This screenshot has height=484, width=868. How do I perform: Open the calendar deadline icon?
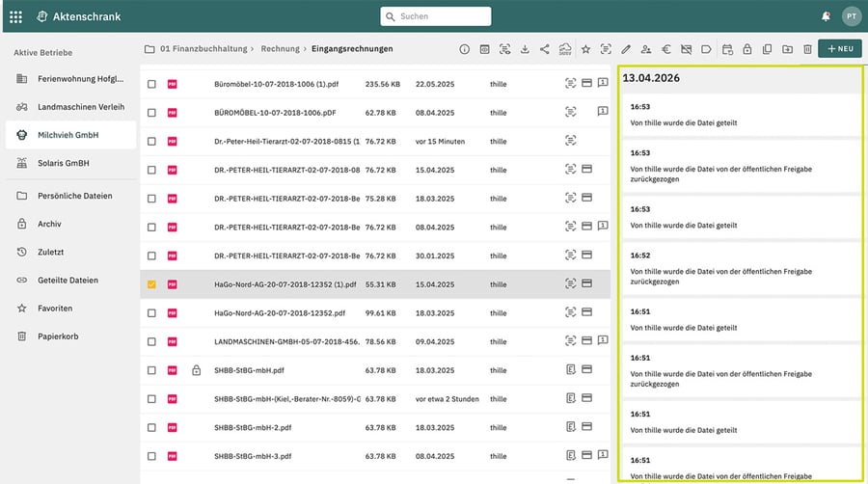[727, 49]
